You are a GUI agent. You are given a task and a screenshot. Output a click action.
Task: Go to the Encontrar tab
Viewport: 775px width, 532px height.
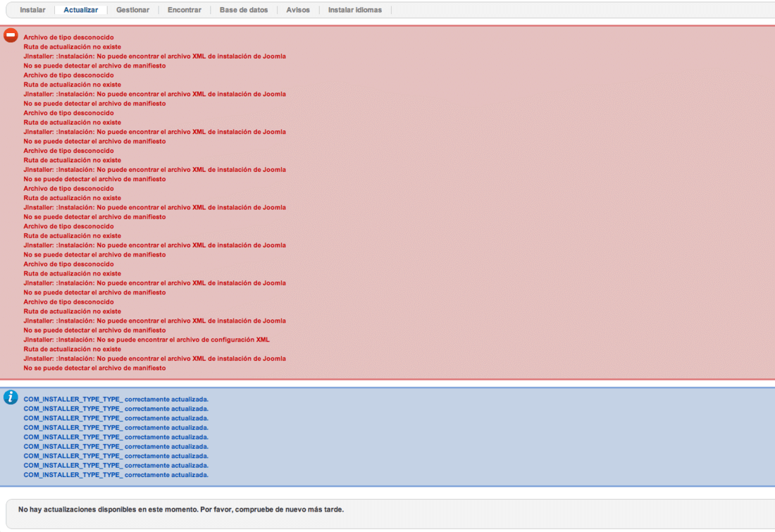[x=185, y=10]
